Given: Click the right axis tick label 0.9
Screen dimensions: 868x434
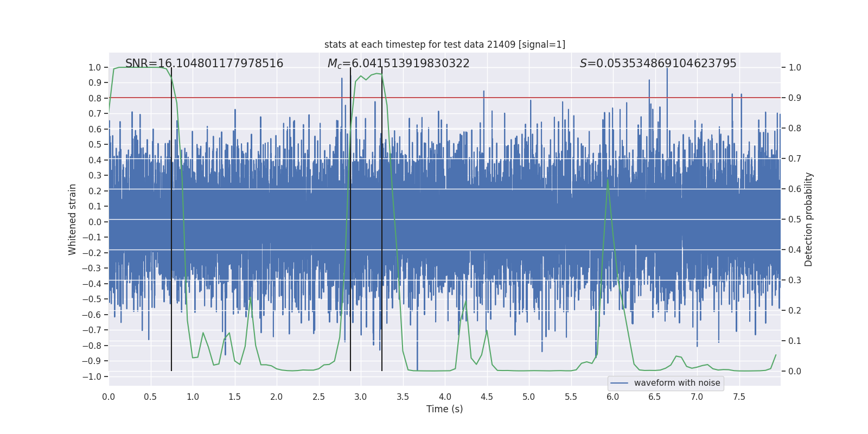Looking at the screenshot, I should (x=795, y=98).
